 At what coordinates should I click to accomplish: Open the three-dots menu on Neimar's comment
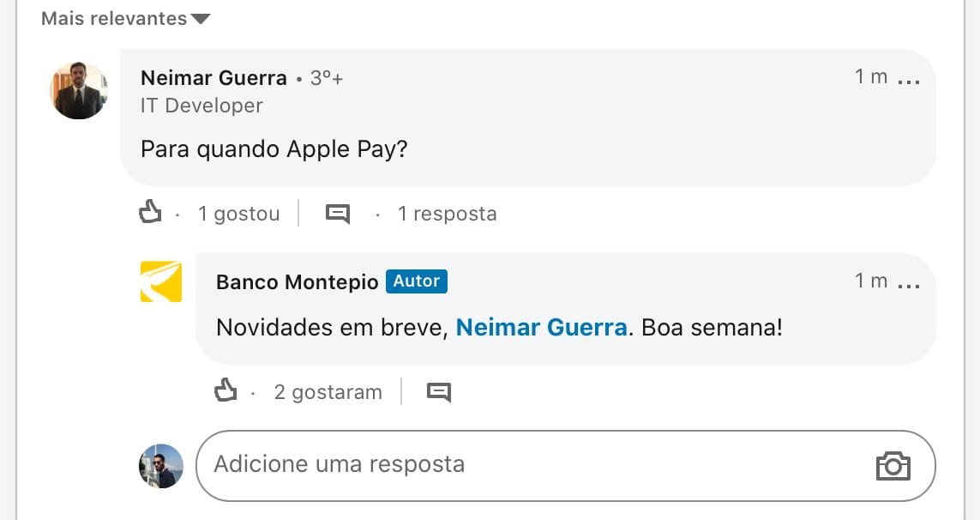click(x=908, y=80)
